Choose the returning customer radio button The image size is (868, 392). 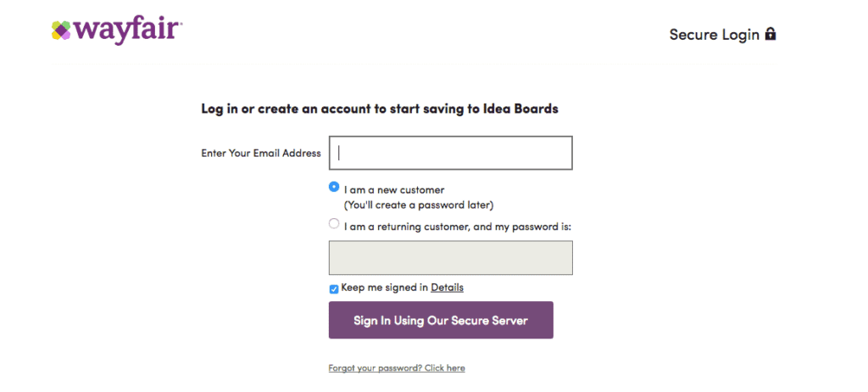pos(334,224)
